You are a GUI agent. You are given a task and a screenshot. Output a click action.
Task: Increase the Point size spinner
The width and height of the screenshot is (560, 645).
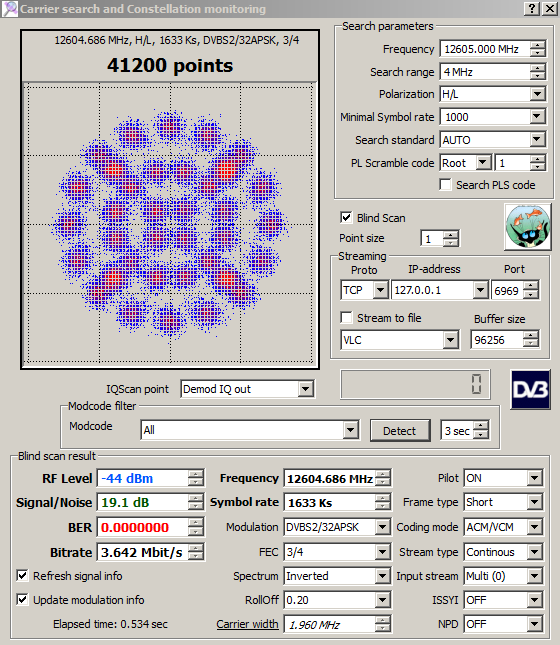click(x=451, y=235)
